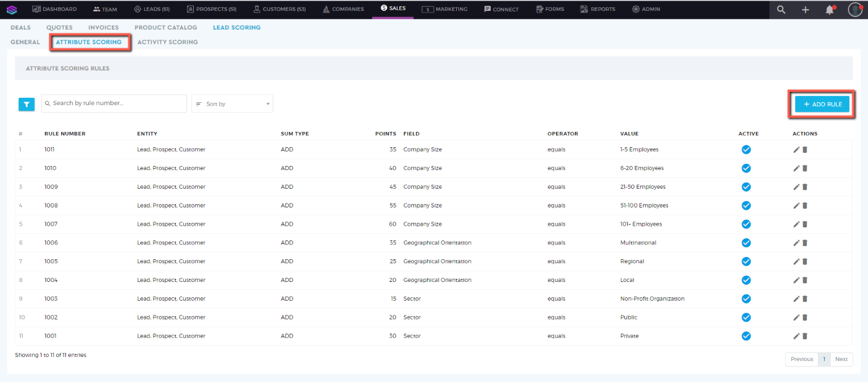
Task: Open the Sort by dropdown
Action: click(232, 104)
